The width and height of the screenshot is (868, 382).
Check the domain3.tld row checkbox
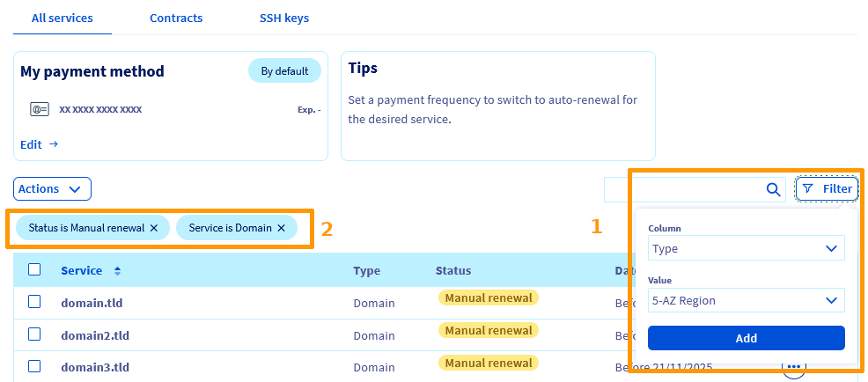point(34,366)
